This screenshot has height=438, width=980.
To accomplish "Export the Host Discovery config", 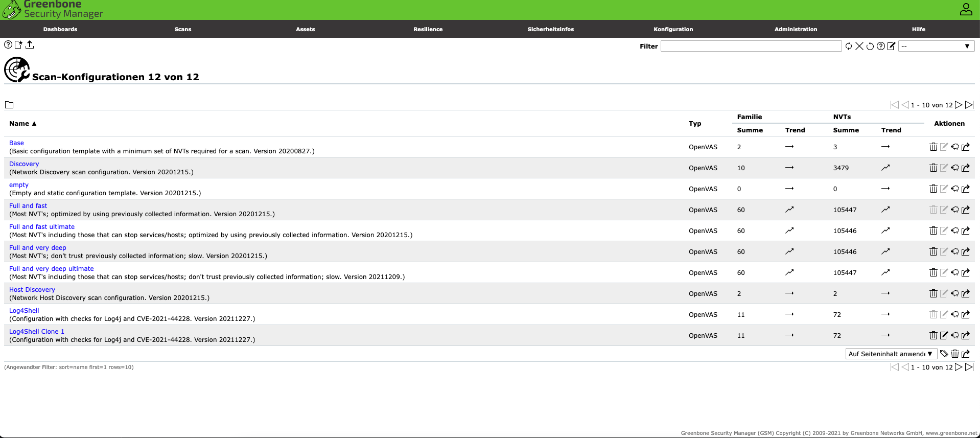I will [966, 294].
